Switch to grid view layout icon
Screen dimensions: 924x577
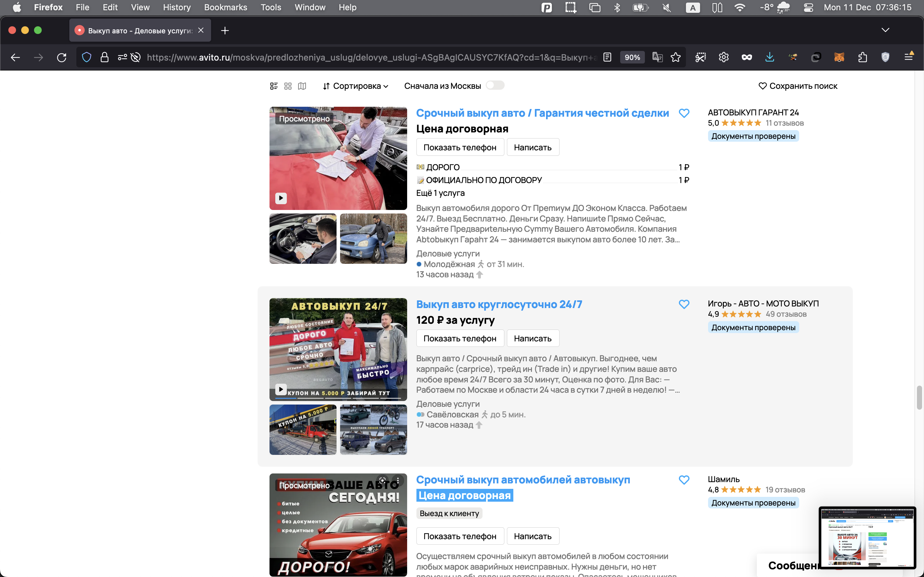click(x=288, y=86)
